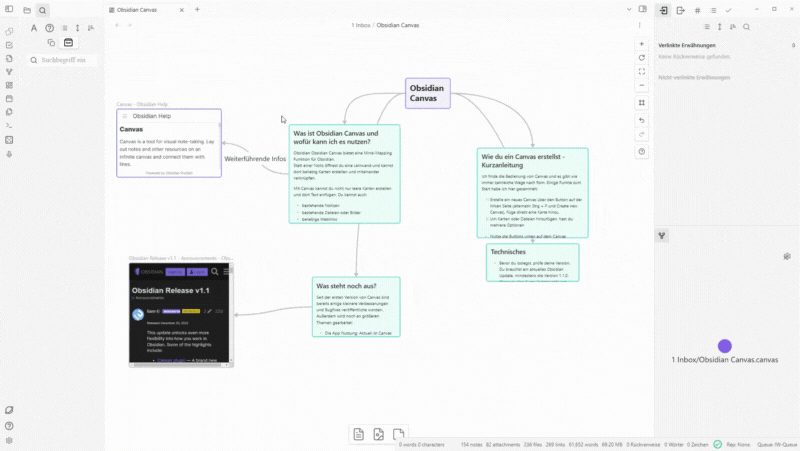Show search help question-mark icon
The height and width of the screenshot is (451, 800).
pyautogui.click(x=49, y=28)
